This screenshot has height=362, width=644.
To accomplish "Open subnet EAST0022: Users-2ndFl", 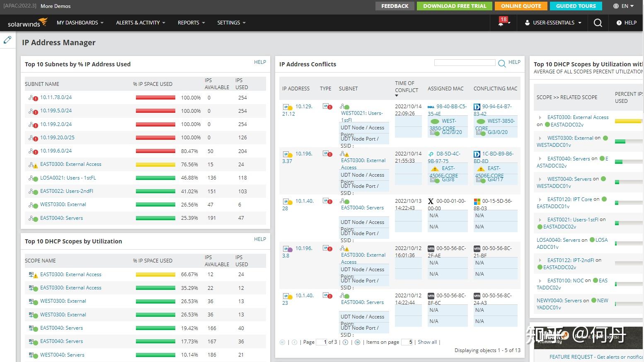I will [x=67, y=191].
